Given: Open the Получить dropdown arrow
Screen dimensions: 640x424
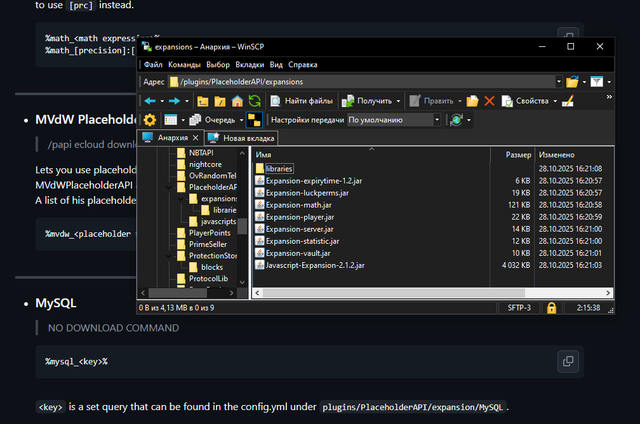Looking at the screenshot, I should (x=398, y=101).
